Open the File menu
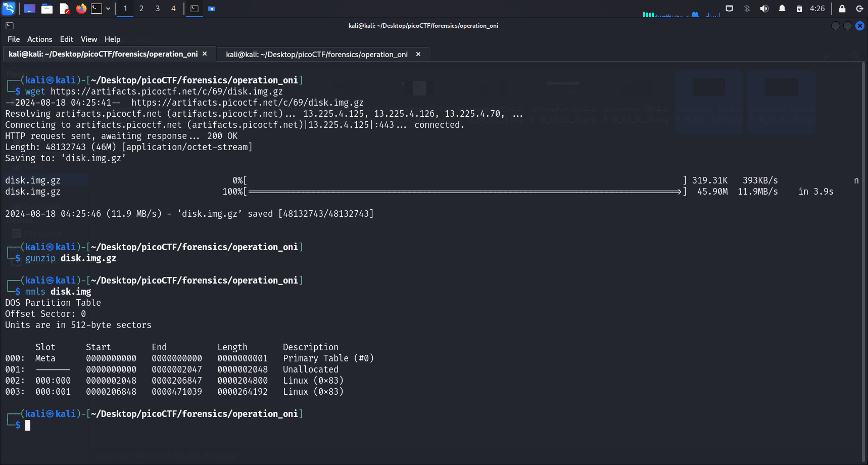The width and height of the screenshot is (868, 465). 14,39
